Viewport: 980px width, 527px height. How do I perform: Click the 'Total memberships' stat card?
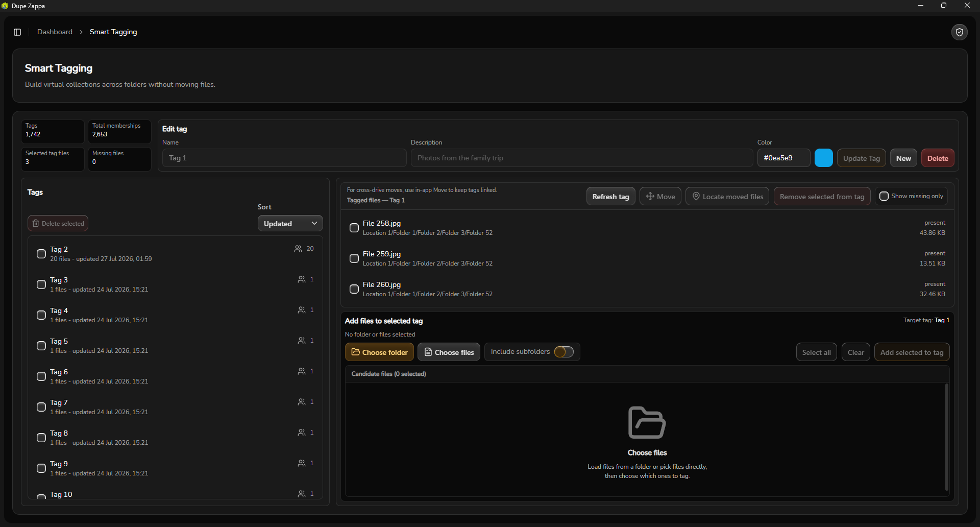[119, 131]
